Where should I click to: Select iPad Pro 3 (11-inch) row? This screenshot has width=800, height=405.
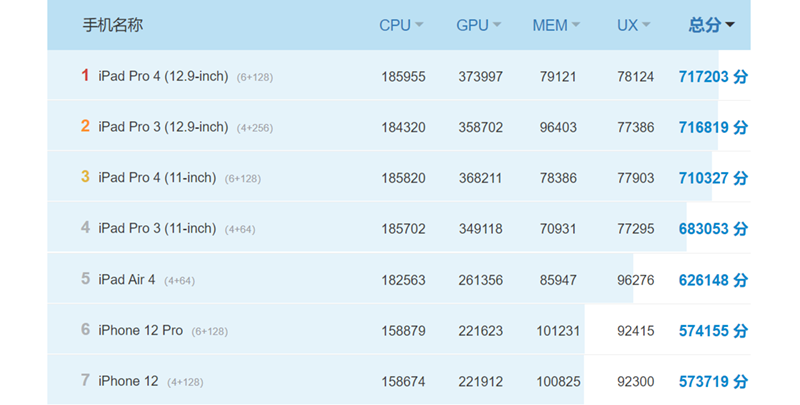157,229
